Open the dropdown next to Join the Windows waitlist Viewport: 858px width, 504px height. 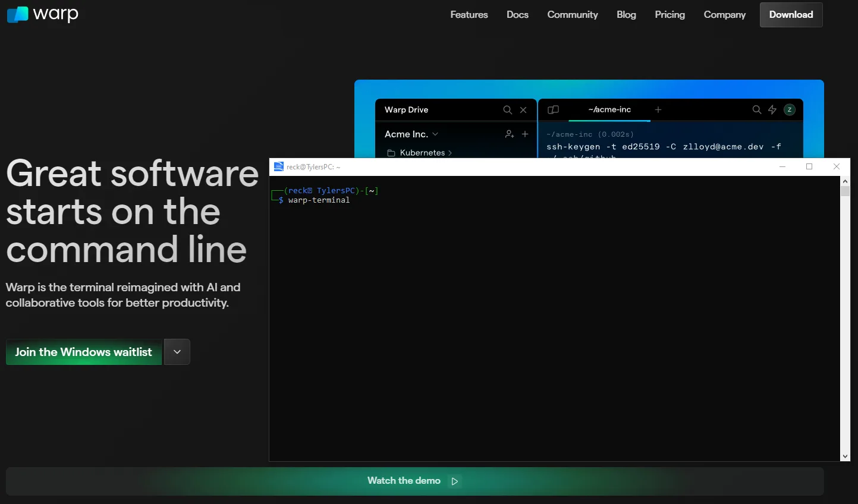click(x=177, y=352)
